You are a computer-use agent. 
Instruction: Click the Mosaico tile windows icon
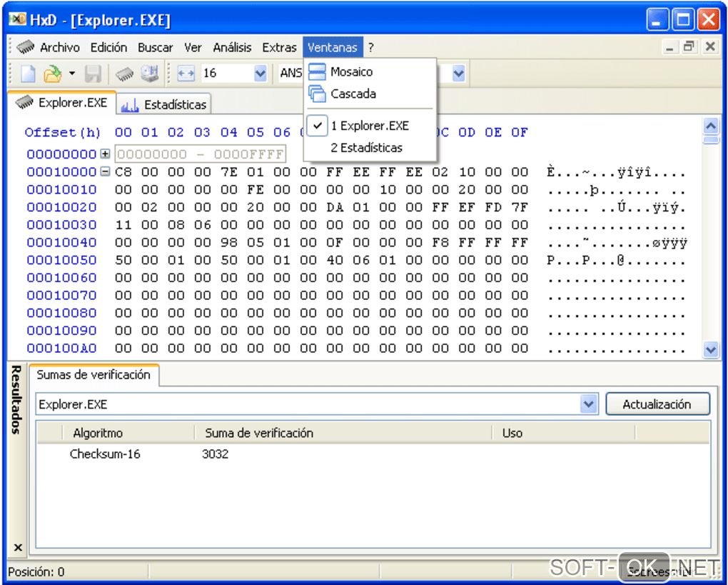(317, 72)
